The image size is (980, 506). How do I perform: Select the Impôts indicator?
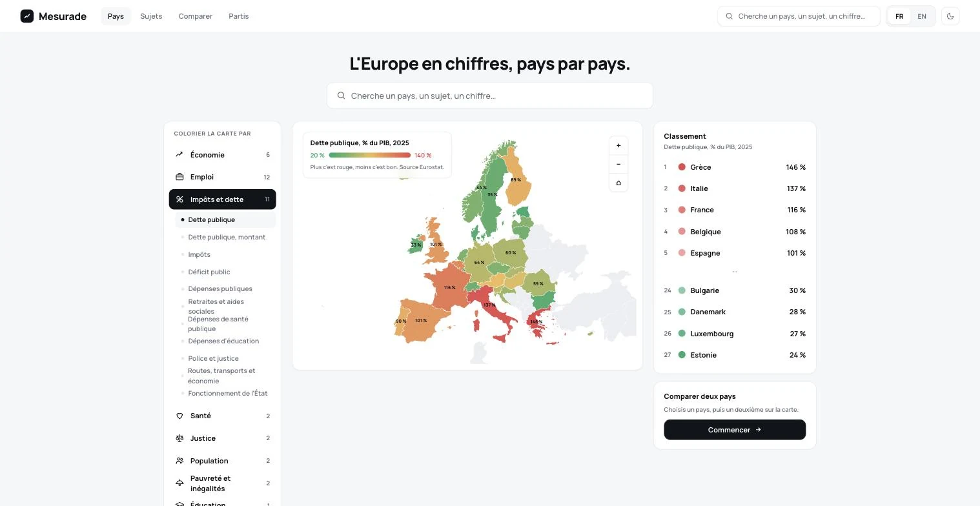click(225, 254)
